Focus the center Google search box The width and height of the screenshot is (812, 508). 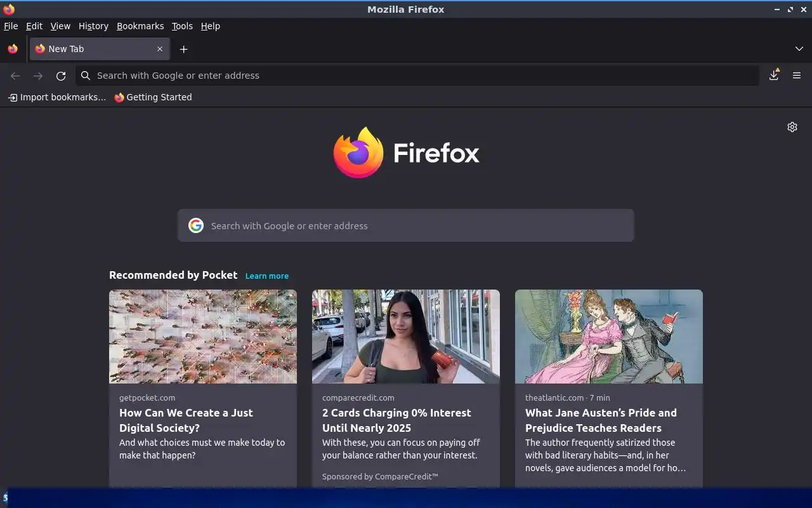coord(406,225)
